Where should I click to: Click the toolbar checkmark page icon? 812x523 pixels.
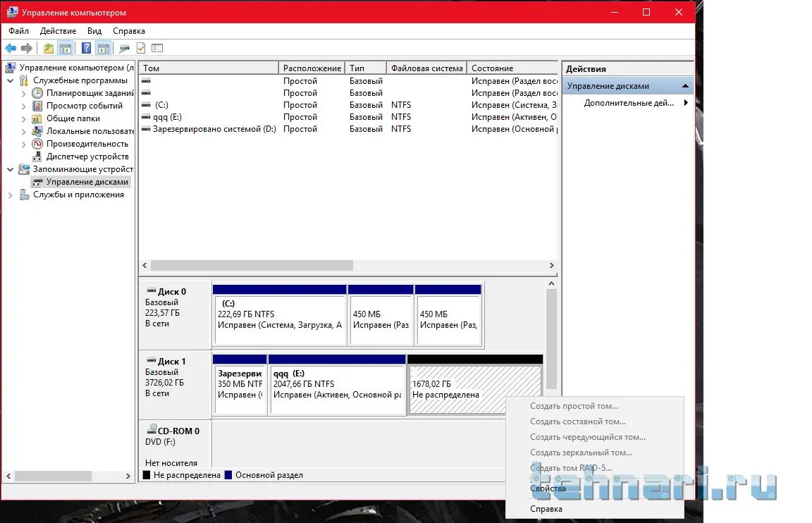point(140,48)
